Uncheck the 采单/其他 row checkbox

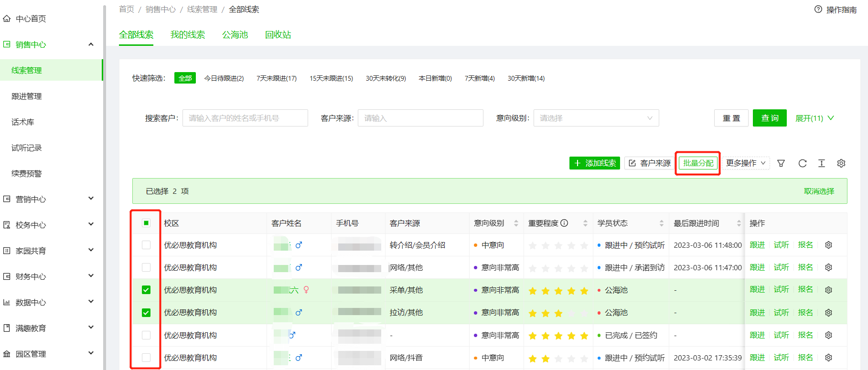point(146,290)
